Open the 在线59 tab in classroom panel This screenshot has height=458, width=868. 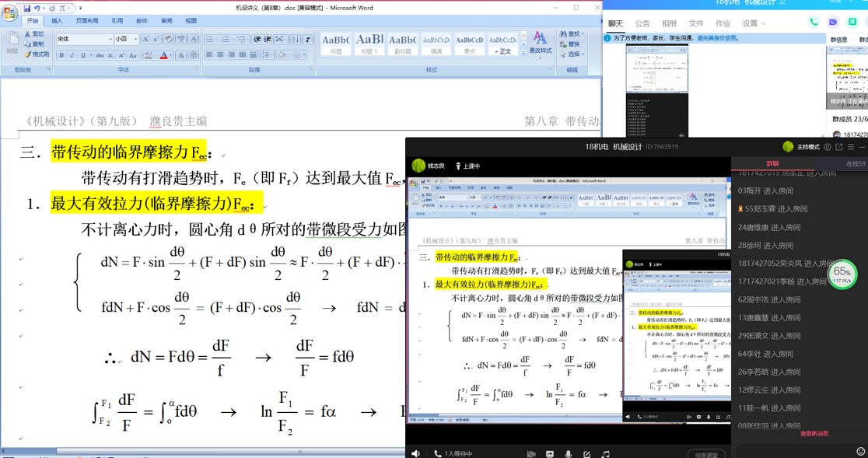tap(855, 164)
